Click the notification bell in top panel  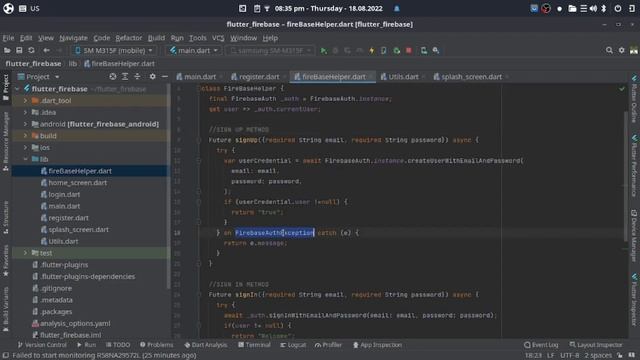click(x=396, y=8)
